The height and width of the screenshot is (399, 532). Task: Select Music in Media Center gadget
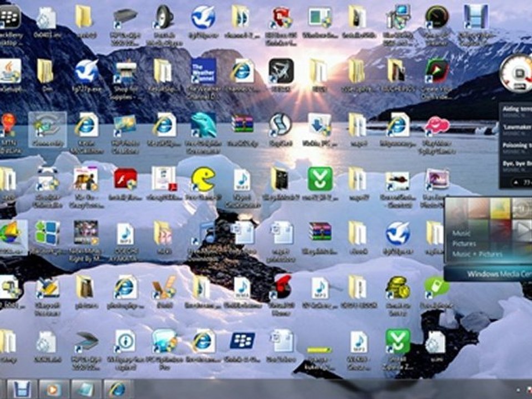(461, 233)
